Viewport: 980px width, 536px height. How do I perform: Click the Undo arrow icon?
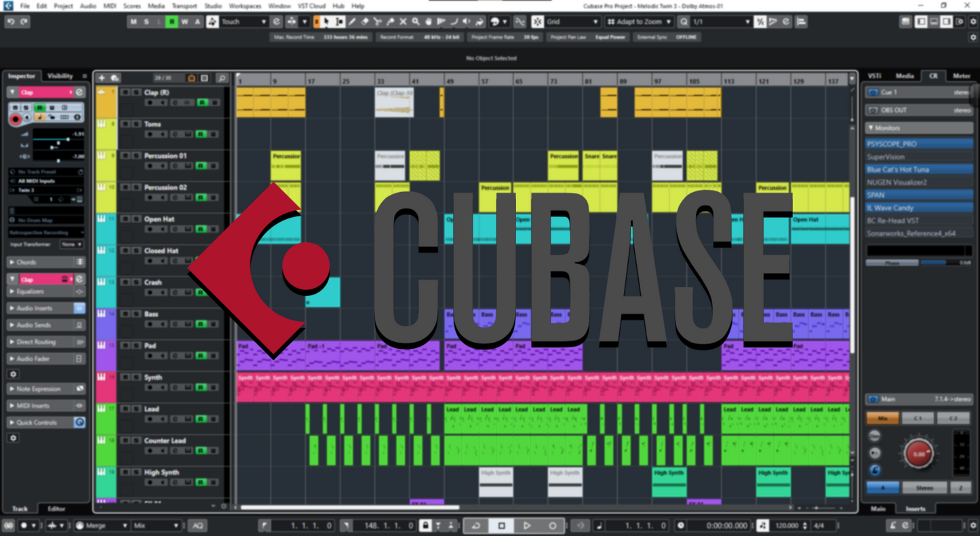coord(11,22)
